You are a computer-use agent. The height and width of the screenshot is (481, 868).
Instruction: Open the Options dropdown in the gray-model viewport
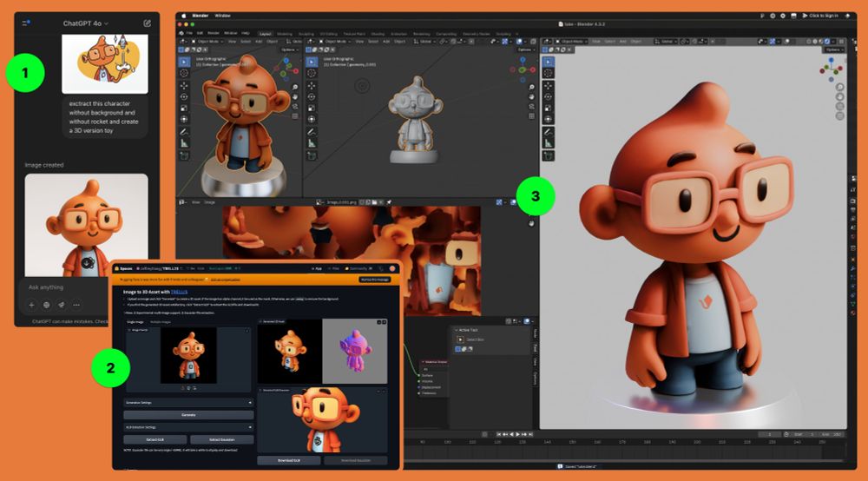(x=525, y=49)
